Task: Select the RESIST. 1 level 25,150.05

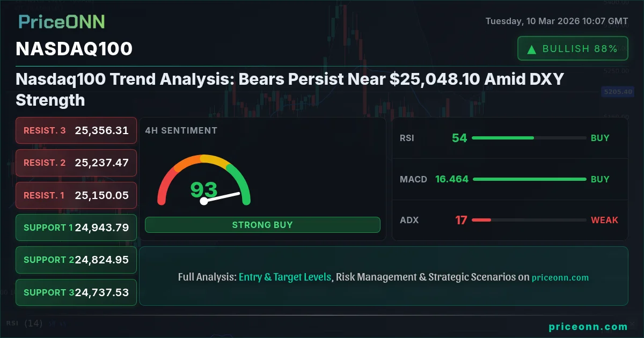Action: pos(76,195)
